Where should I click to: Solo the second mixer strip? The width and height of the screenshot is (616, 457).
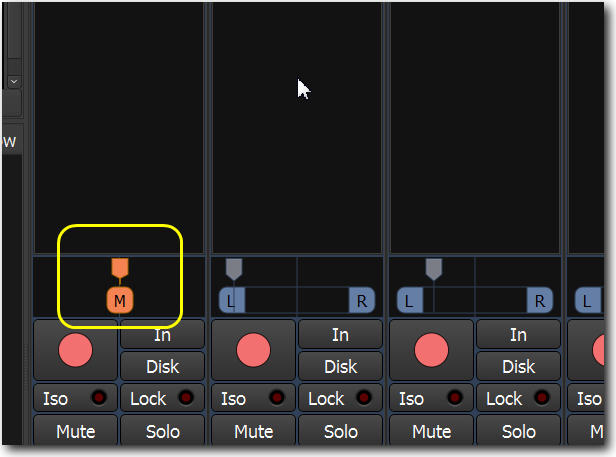pyautogui.click(x=341, y=432)
